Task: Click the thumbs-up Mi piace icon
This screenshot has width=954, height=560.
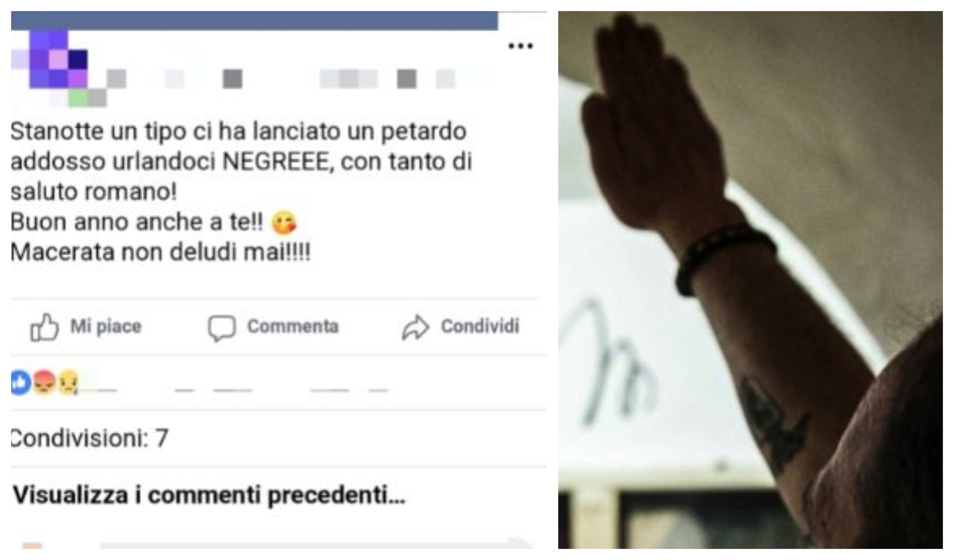Action: click(45, 328)
